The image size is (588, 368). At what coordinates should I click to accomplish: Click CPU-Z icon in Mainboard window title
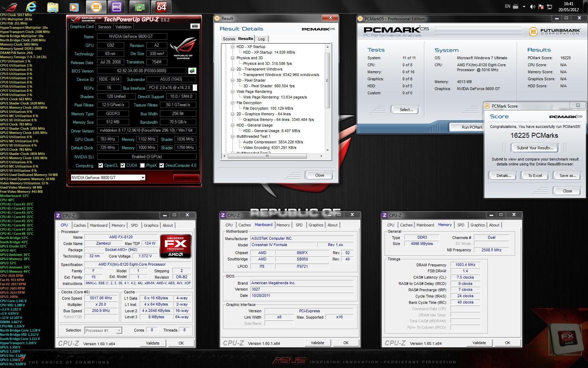[x=223, y=215]
